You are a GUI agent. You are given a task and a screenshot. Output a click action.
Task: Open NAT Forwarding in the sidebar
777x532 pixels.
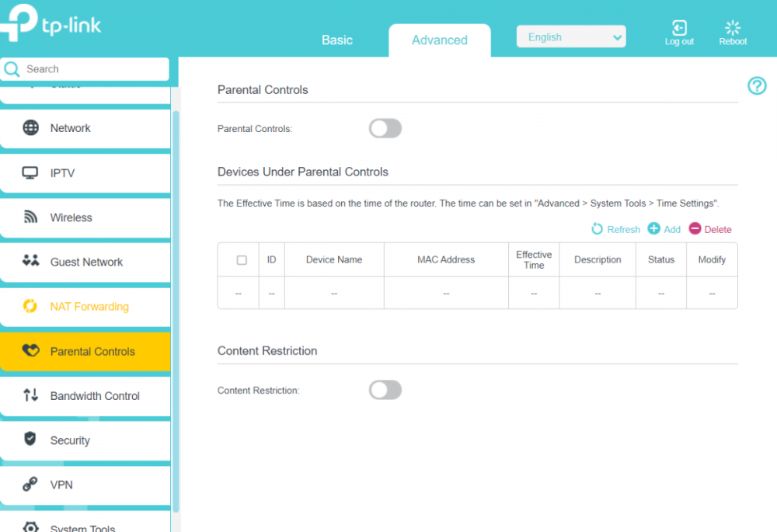point(89,307)
